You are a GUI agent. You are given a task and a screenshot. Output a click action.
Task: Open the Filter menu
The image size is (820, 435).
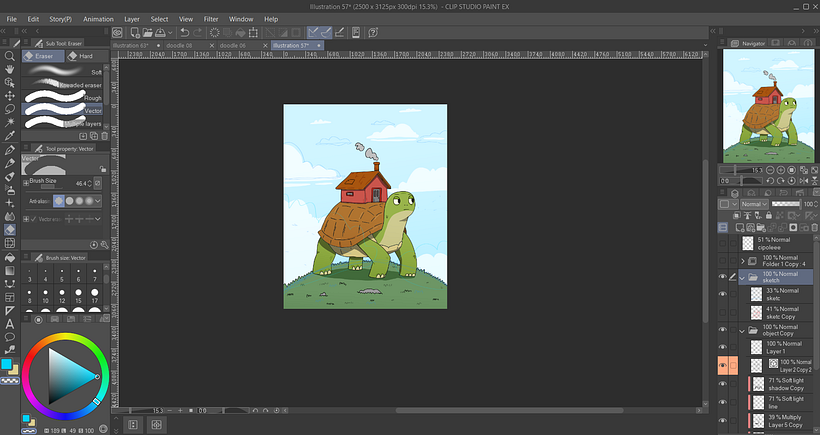coord(211,19)
